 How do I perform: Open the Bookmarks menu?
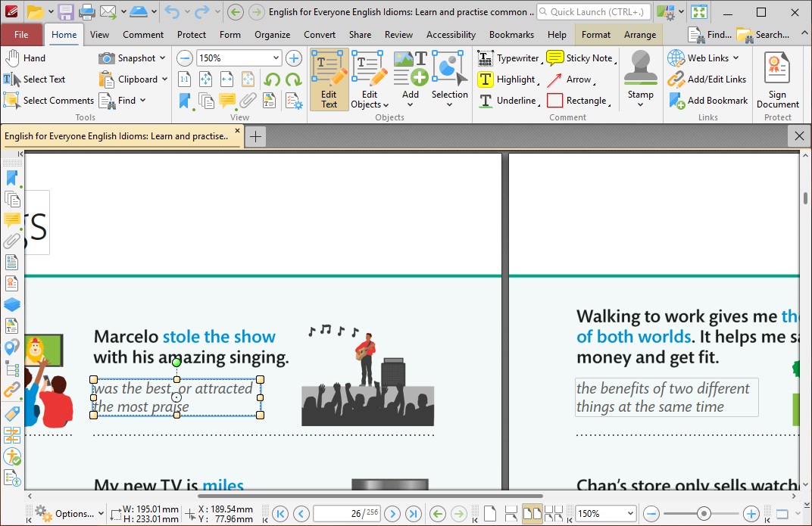[511, 34]
